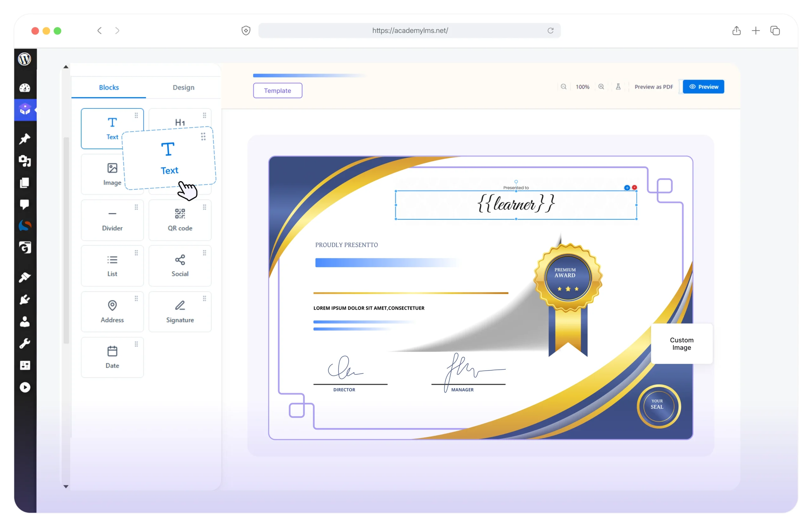Click the blue Preview button

tap(704, 87)
